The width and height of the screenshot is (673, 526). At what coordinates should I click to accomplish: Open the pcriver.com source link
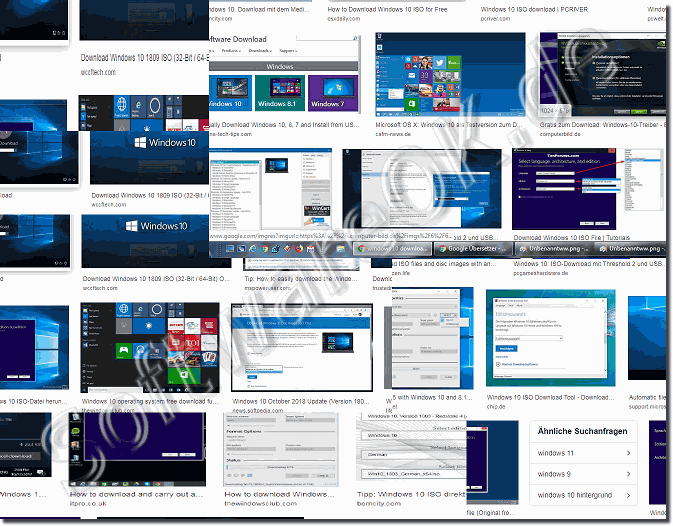pos(495,18)
